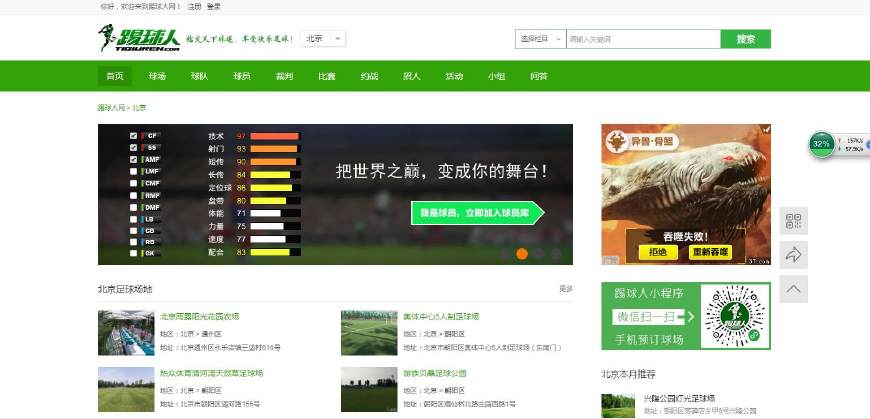Open the QR code floating icon
The image size is (870, 419).
[793, 221]
